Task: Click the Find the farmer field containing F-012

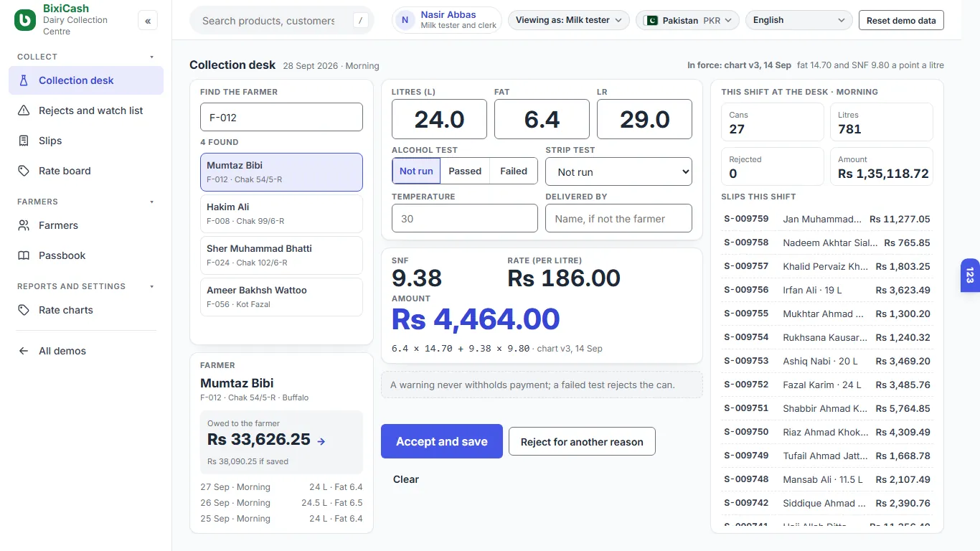Action: click(x=281, y=117)
